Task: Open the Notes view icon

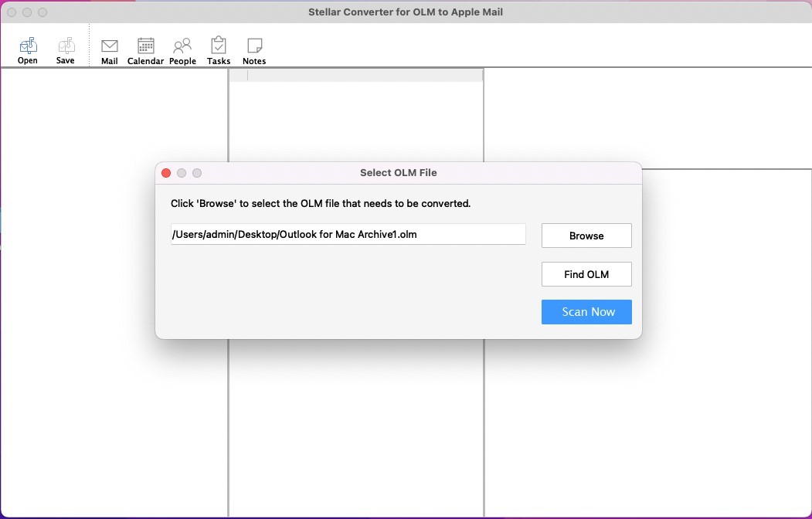Action: [x=254, y=46]
